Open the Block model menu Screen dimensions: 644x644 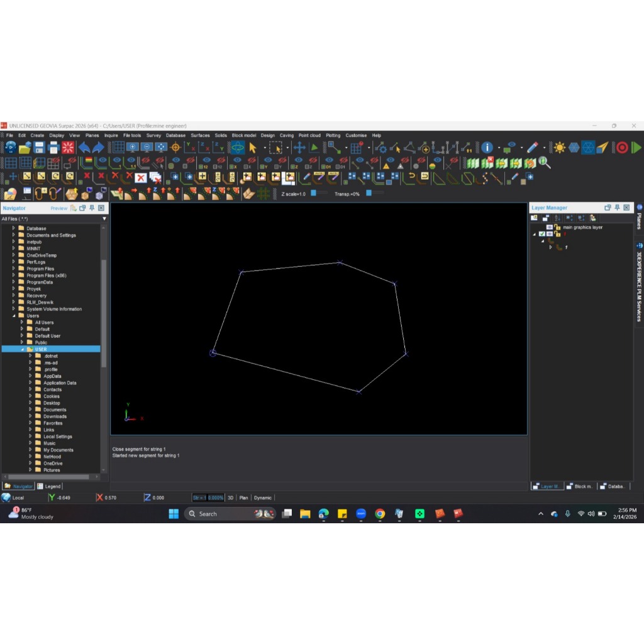click(243, 135)
